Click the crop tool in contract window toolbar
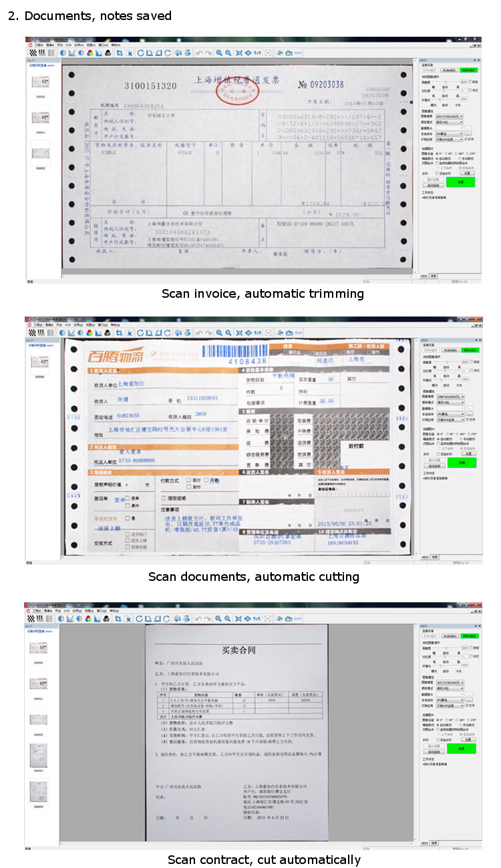 [x=120, y=619]
